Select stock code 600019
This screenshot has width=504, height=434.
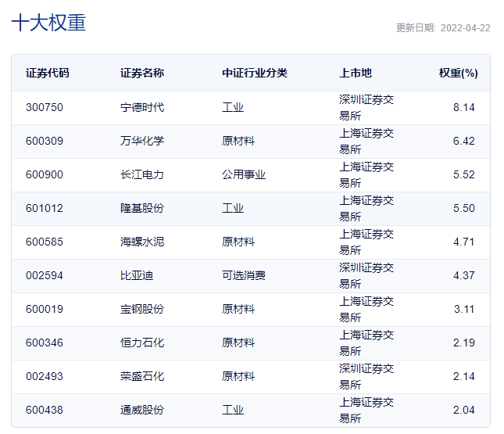pyautogui.click(x=45, y=309)
